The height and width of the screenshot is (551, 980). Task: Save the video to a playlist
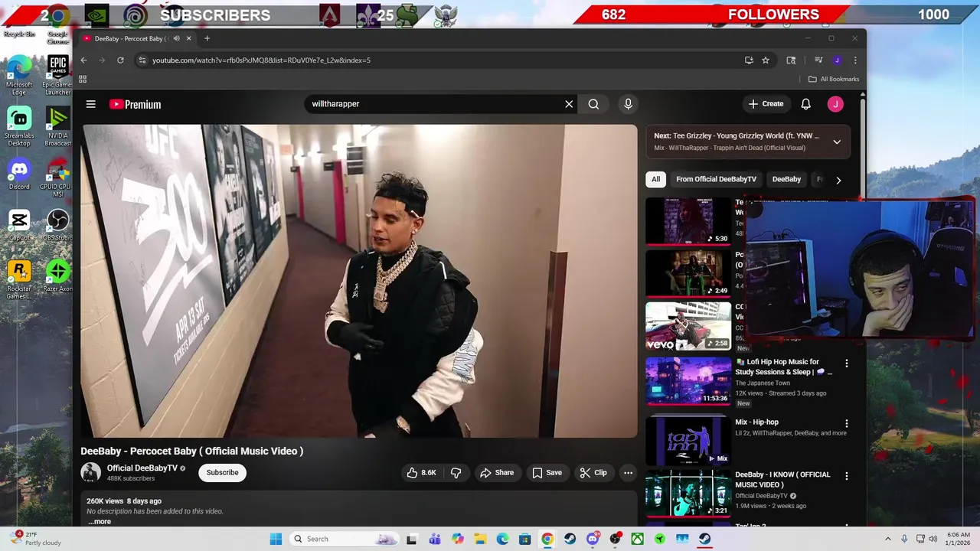(x=547, y=473)
